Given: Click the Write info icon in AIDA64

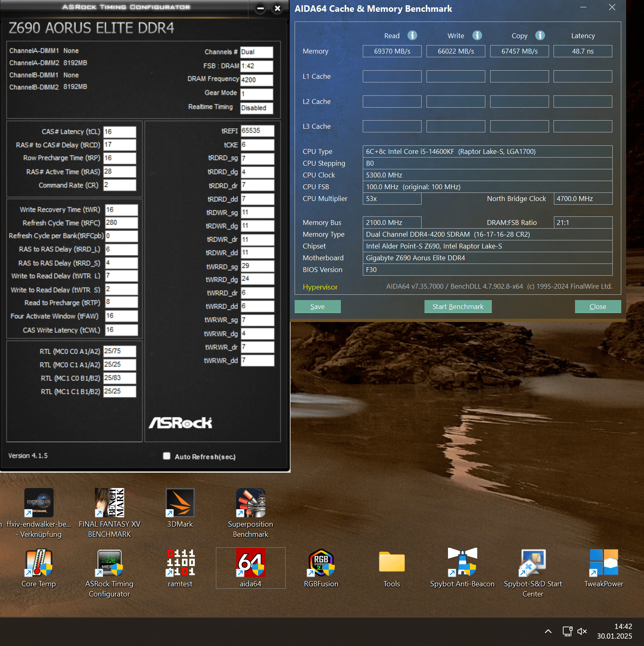Looking at the screenshot, I should pos(477,35).
